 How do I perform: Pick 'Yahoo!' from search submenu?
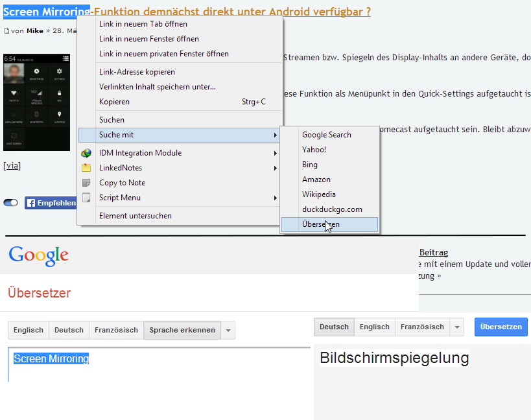coord(329,150)
